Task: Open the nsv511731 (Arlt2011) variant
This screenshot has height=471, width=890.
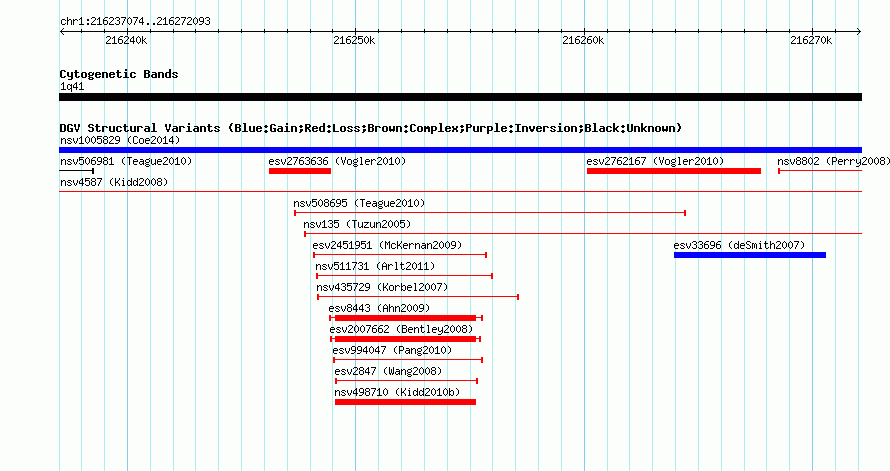Action: 375,266
